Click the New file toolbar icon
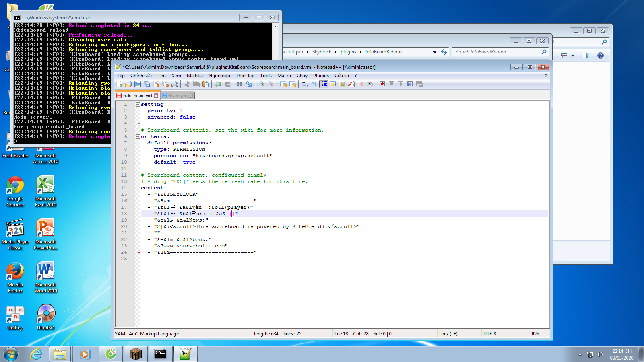 click(x=119, y=84)
